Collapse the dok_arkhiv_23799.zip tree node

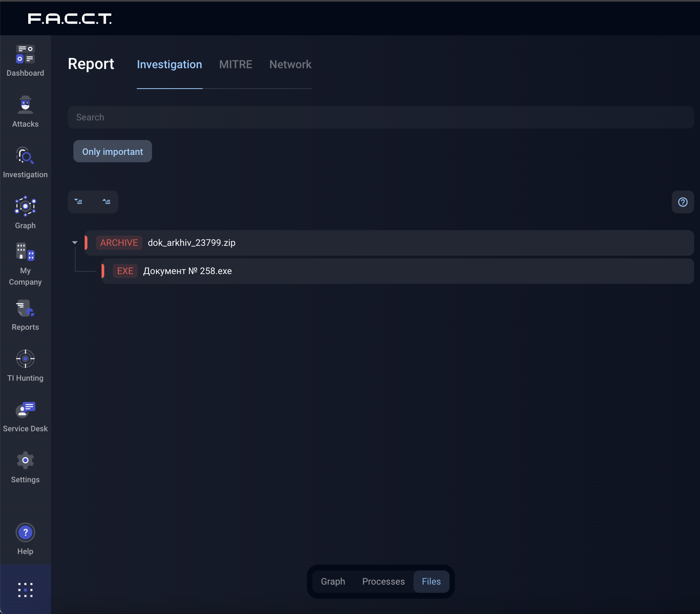pyautogui.click(x=75, y=243)
